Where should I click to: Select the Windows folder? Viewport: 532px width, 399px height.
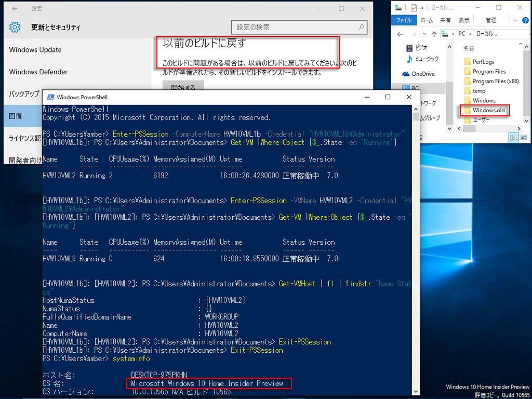[480, 100]
